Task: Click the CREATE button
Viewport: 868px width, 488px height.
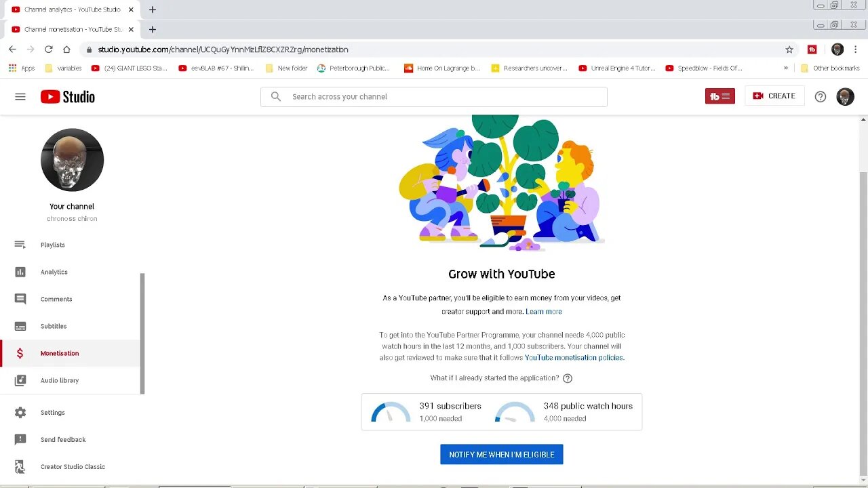Action: tap(774, 96)
